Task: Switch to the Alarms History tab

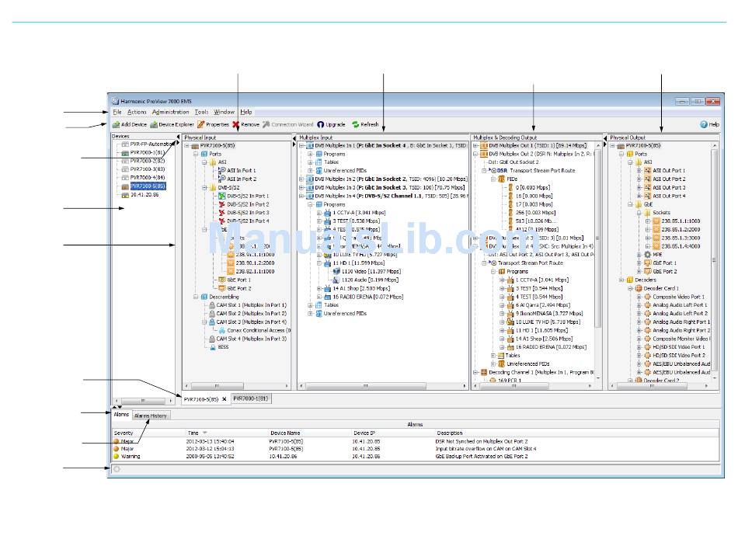Action: coord(151,416)
